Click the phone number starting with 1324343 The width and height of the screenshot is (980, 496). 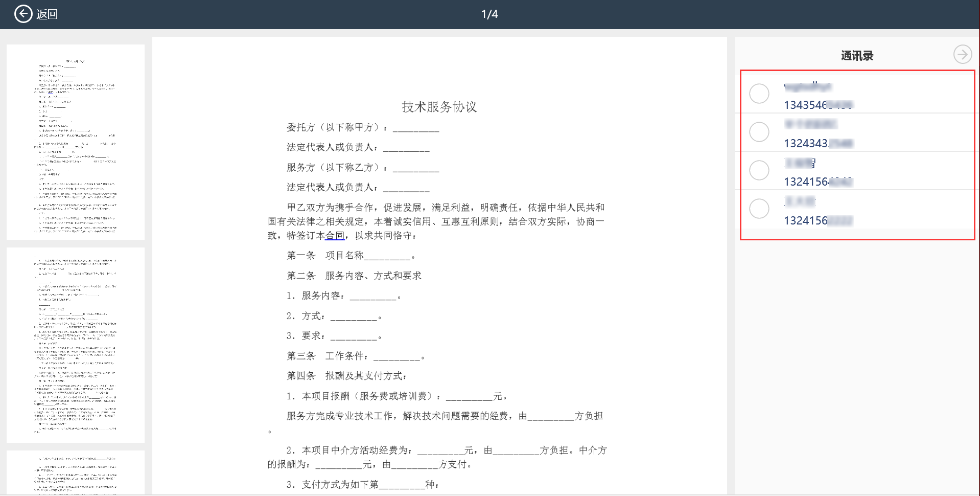(818, 144)
